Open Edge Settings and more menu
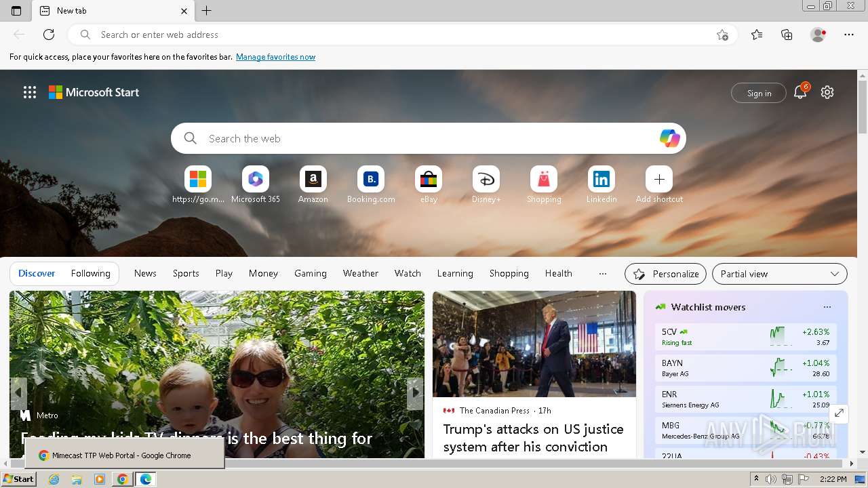 (x=849, y=35)
